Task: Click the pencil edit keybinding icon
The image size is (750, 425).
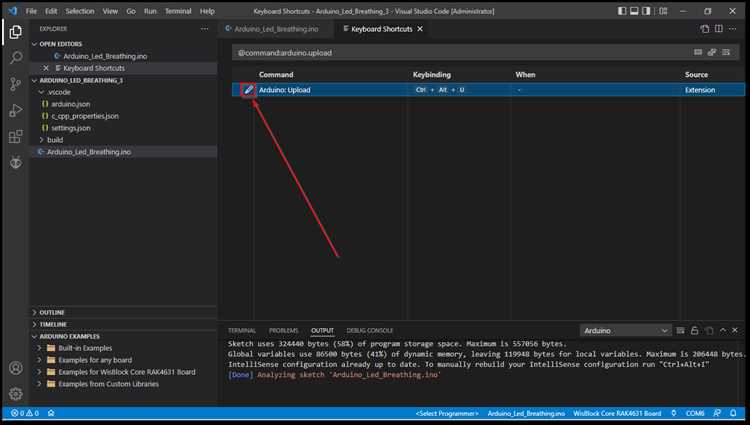Action: 248,90
